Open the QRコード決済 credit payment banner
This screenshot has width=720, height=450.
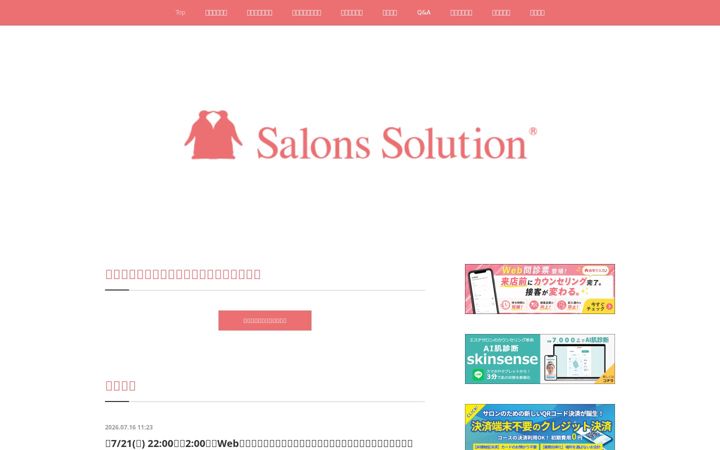540,427
